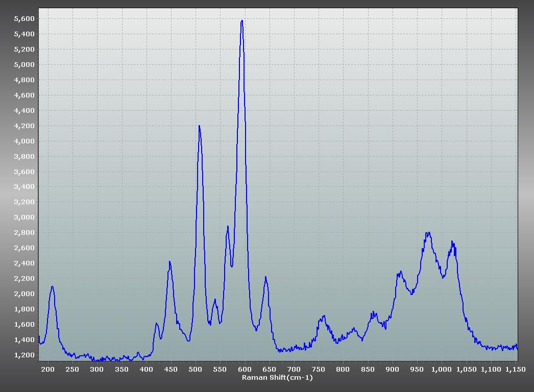The height and width of the screenshot is (392, 534).
Task: Click the valley between 565 and 593 peaks
Action: [232, 265]
